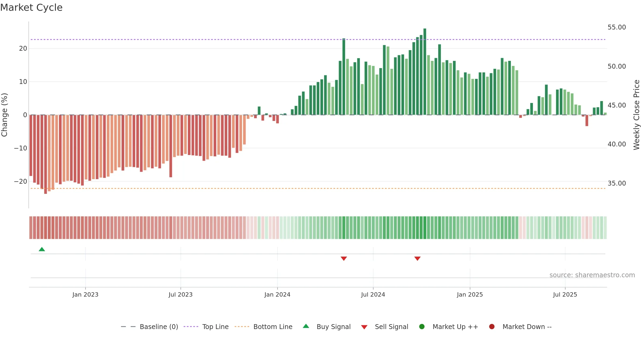Click the gray dashed Baseline sample in legend
This screenshot has height=362, width=644.
click(128, 327)
